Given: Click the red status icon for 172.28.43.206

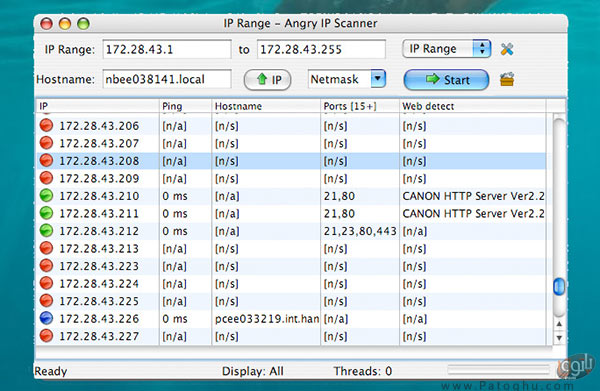Looking at the screenshot, I should coord(46,125).
